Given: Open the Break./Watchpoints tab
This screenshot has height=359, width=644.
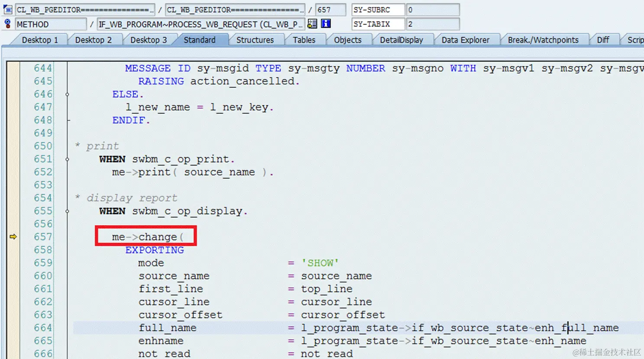Looking at the screenshot, I should [x=543, y=40].
